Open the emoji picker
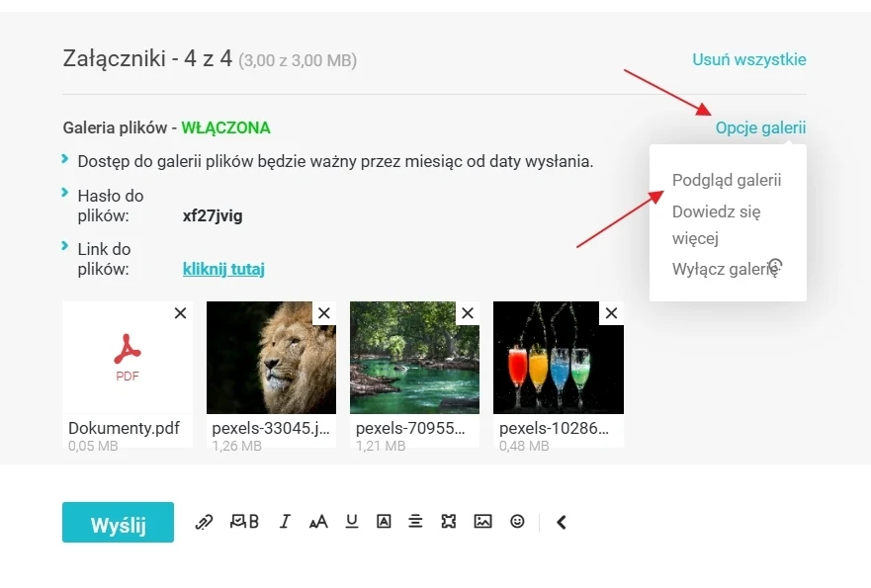Screen dimensions: 871x588 (x=517, y=522)
